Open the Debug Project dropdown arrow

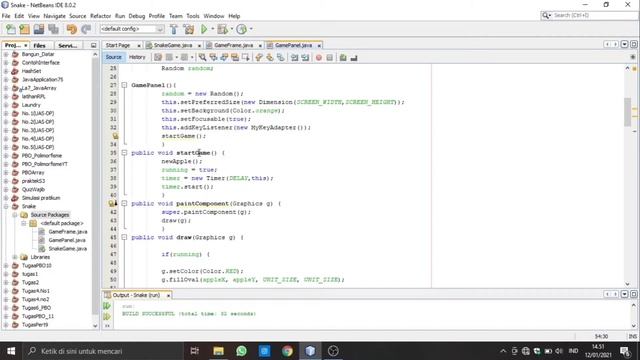(x=231, y=29)
